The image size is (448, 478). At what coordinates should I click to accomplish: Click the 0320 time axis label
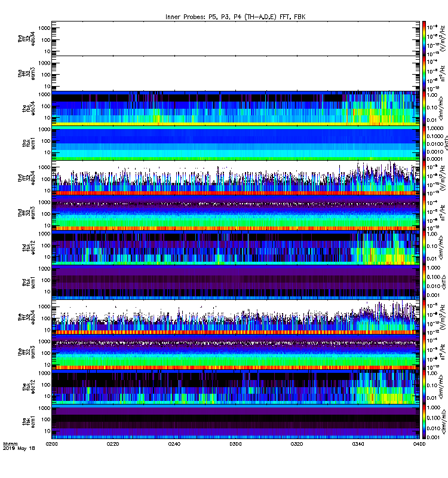click(x=297, y=444)
